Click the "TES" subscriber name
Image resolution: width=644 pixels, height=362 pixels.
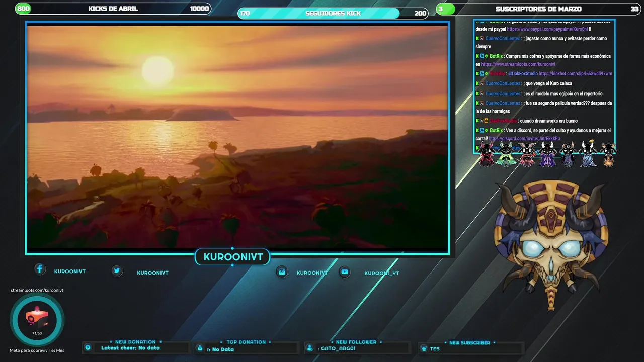click(x=435, y=348)
